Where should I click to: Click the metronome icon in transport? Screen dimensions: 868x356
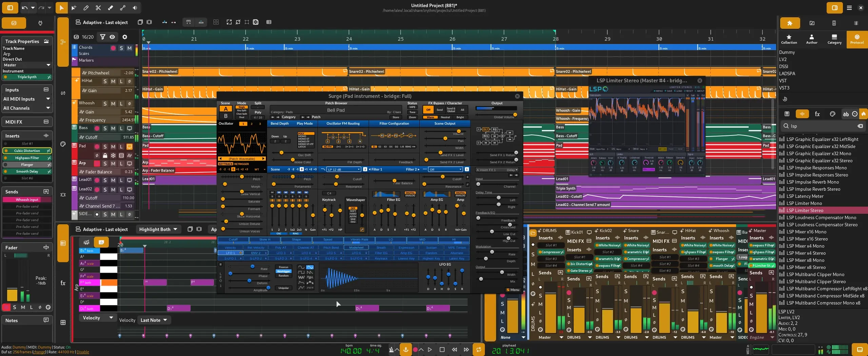[392, 350]
